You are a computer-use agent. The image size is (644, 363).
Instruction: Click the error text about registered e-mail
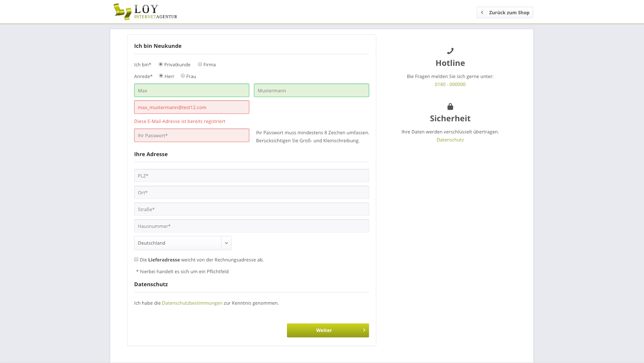tap(180, 121)
